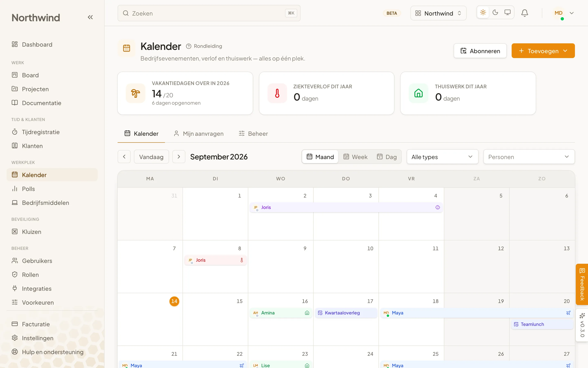Switch to Mijn aanvragen tab
The width and height of the screenshot is (588, 368).
[198, 134]
